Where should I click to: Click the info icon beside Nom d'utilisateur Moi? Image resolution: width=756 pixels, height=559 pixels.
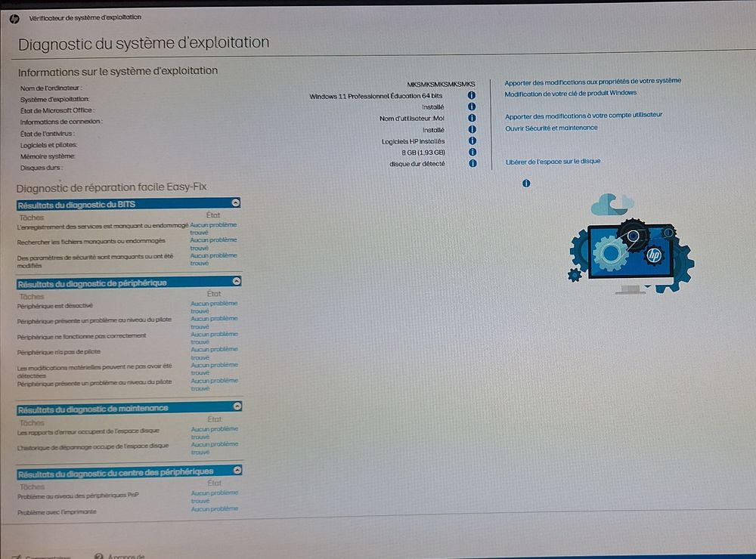[x=472, y=118]
